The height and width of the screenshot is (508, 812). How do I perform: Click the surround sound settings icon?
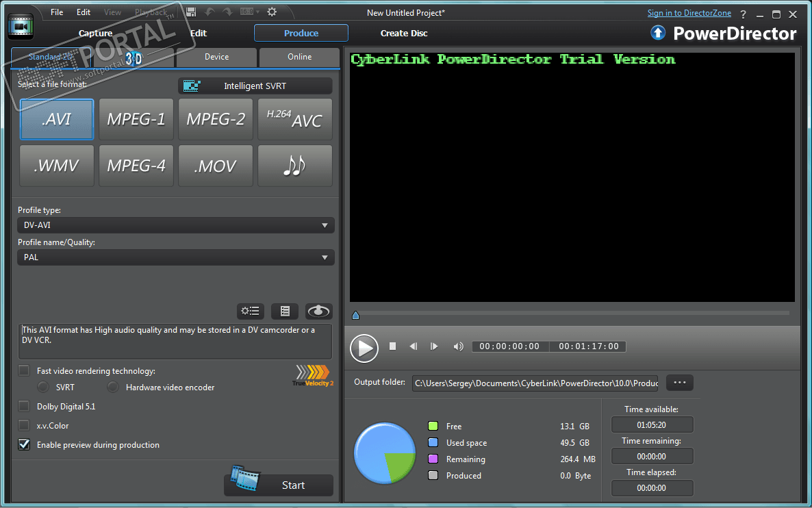pyautogui.click(x=318, y=312)
